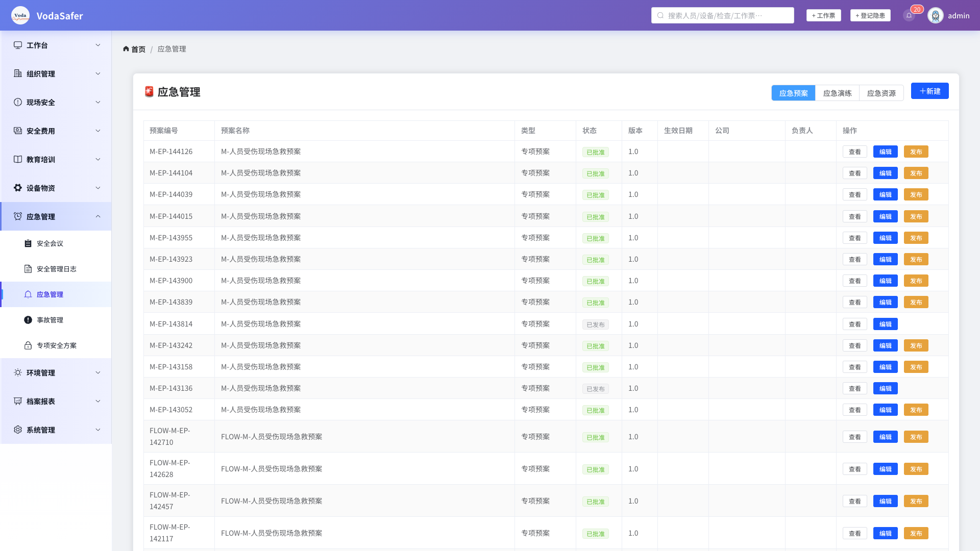Expand the 工作台 sidebar menu
Screen dimensions: 980x551
[x=56, y=45]
